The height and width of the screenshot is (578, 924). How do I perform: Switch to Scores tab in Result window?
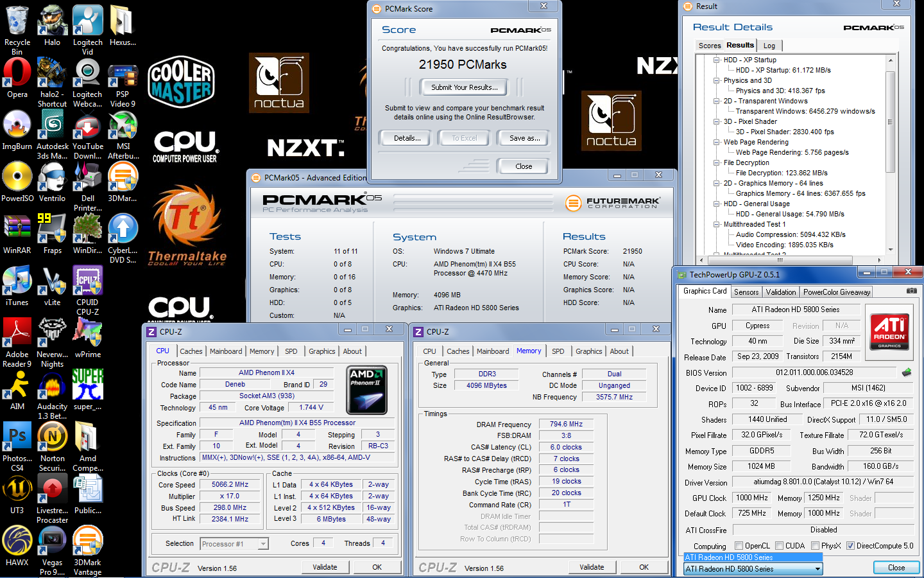pos(709,46)
